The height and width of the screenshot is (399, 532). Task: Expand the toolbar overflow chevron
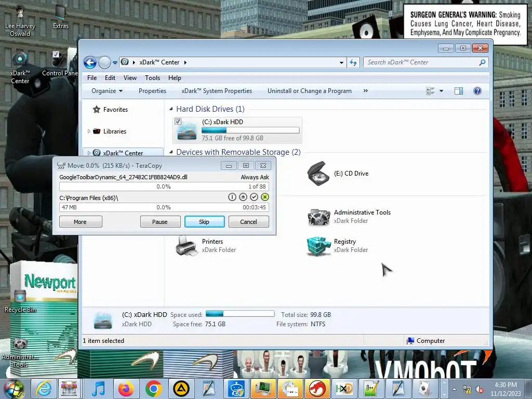click(365, 90)
